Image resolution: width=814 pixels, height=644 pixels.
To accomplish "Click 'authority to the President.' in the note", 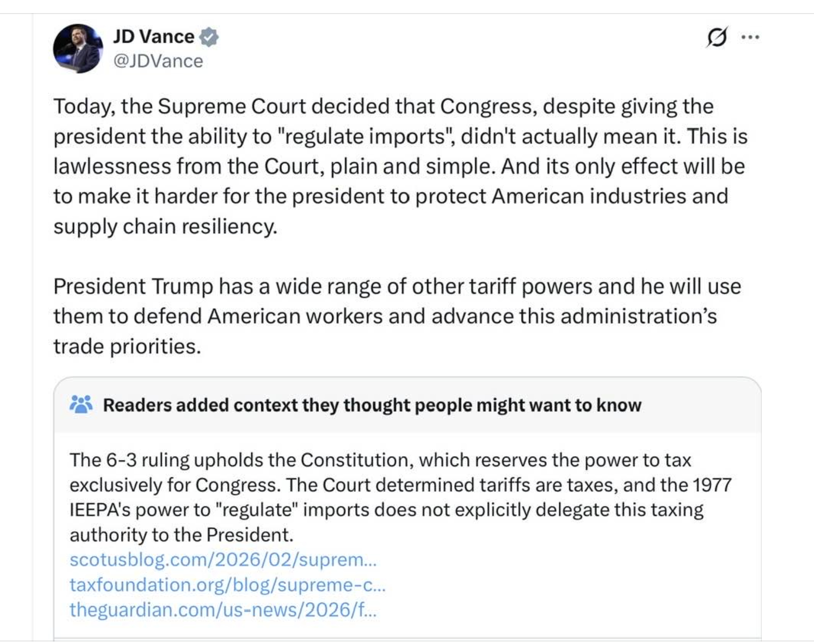I will tap(181, 535).
